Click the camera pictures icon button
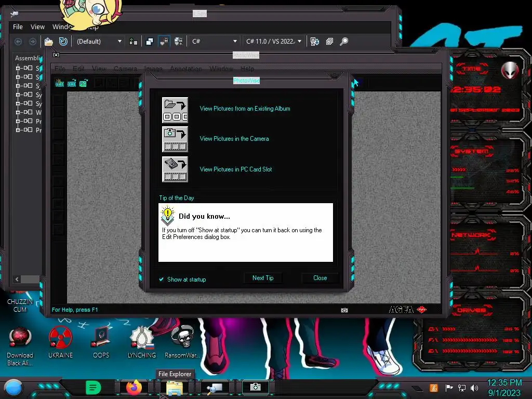532x399 pixels. 175,139
